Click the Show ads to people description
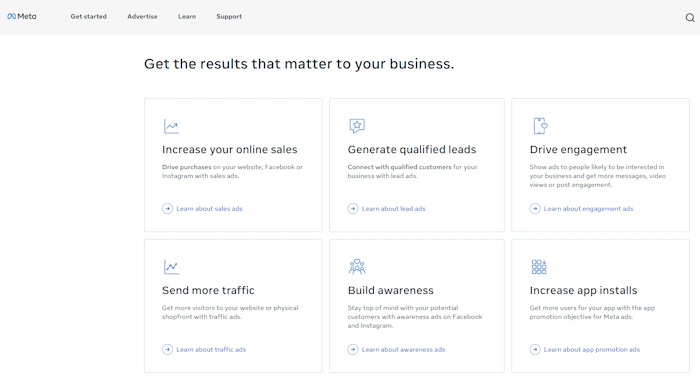This screenshot has height=384, width=700. coord(597,176)
